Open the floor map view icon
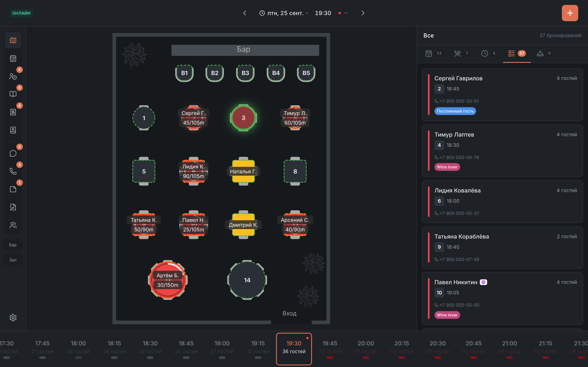This screenshot has height=367, width=588. (13, 40)
